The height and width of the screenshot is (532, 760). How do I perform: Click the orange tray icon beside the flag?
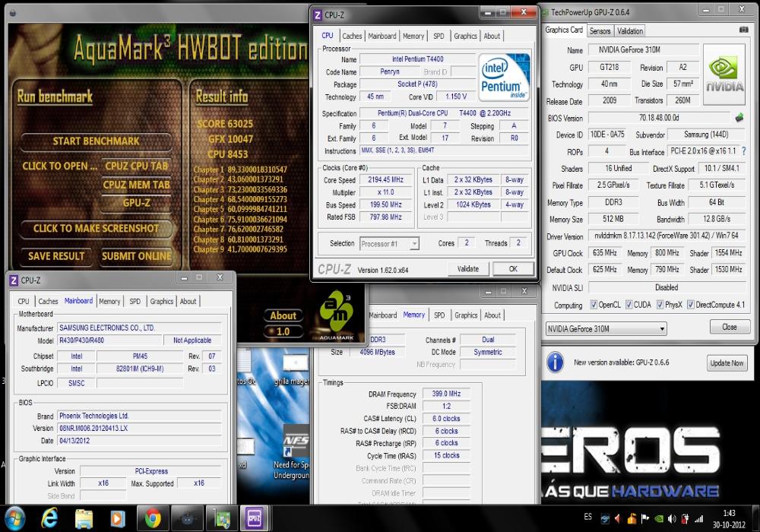[632, 519]
